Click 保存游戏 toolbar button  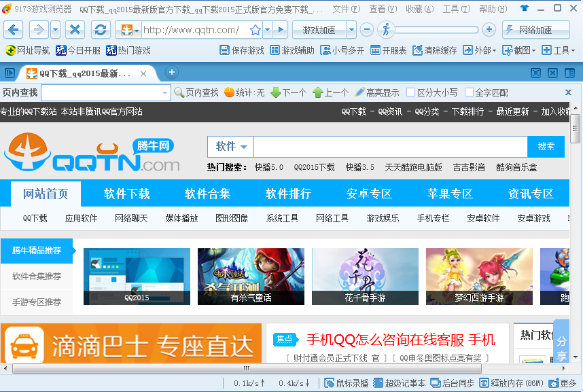pyautogui.click(x=242, y=50)
